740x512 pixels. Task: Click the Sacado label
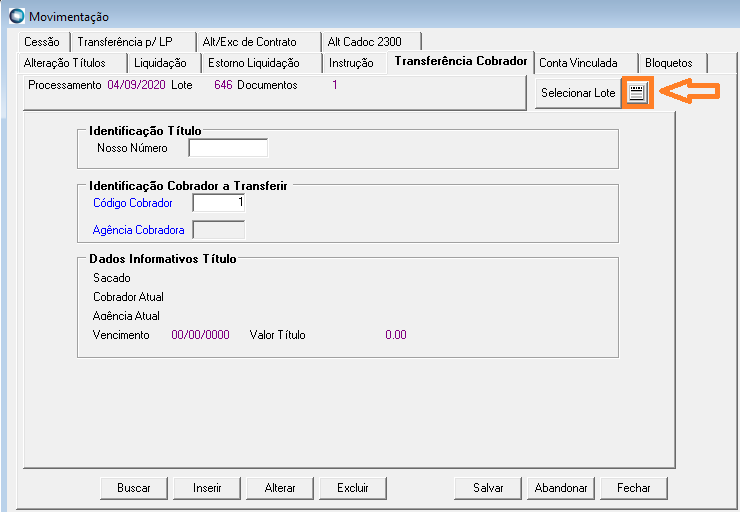click(x=111, y=278)
